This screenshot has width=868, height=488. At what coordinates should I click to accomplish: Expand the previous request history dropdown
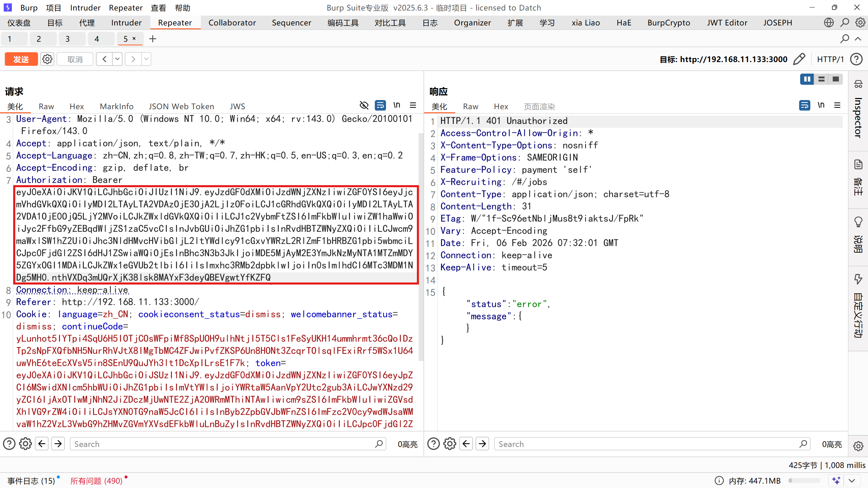point(117,59)
